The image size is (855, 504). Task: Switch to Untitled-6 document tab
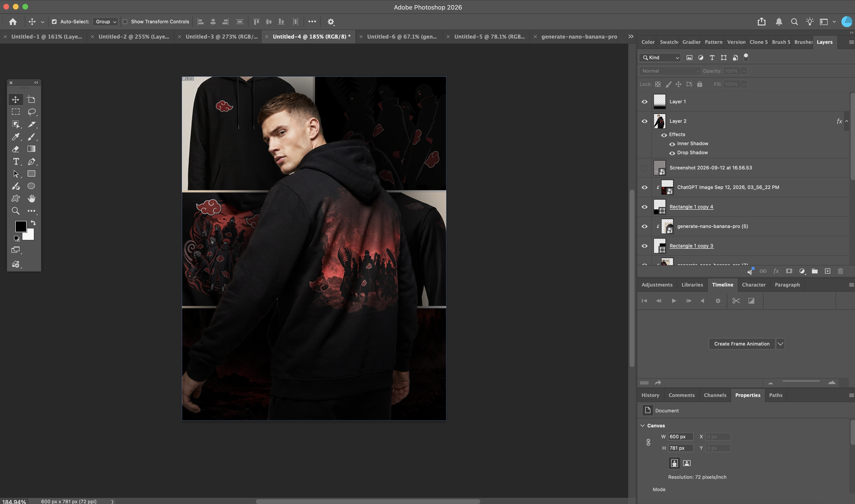(402, 37)
